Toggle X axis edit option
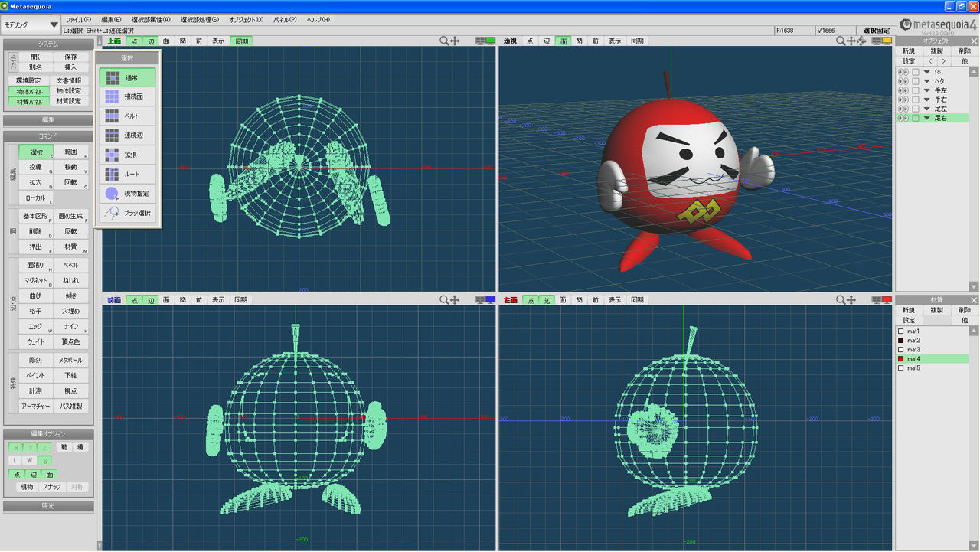980x552 pixels. 16,447
